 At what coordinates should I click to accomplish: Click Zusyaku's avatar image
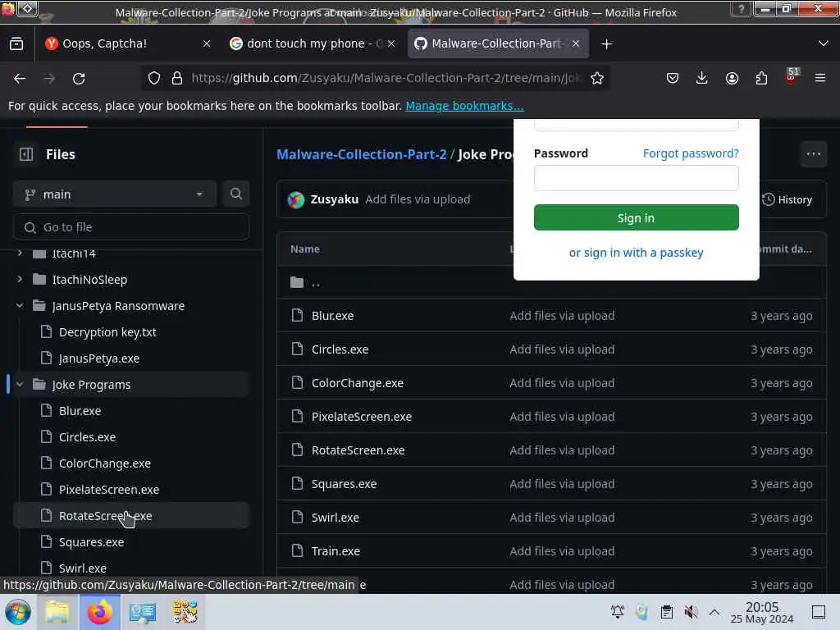coord(295,200)
